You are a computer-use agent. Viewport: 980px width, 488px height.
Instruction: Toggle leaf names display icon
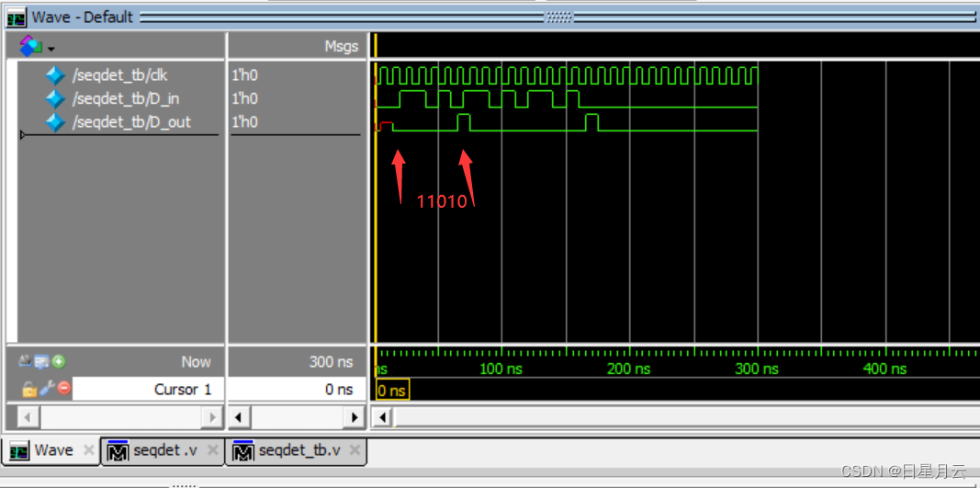[26, 361]
